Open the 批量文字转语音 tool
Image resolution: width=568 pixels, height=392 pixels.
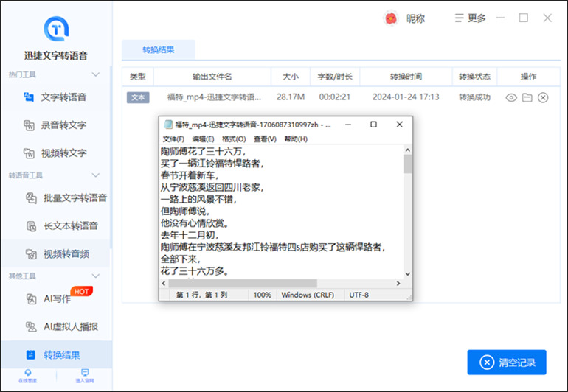point(66,198)
